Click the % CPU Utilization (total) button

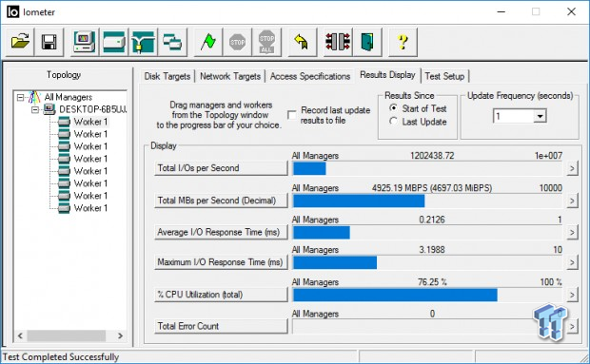(221, 295)
